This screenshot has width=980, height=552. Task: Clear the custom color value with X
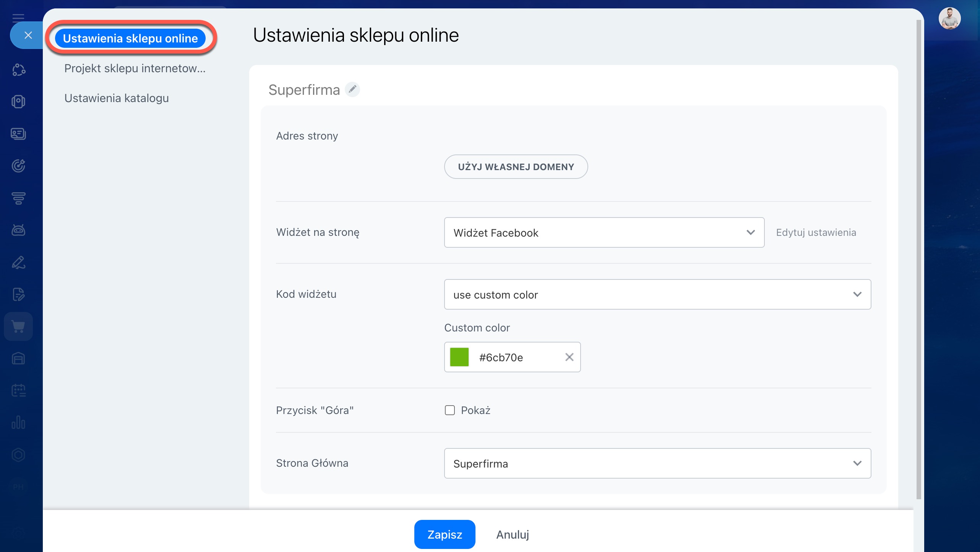[x=569, y=357]
